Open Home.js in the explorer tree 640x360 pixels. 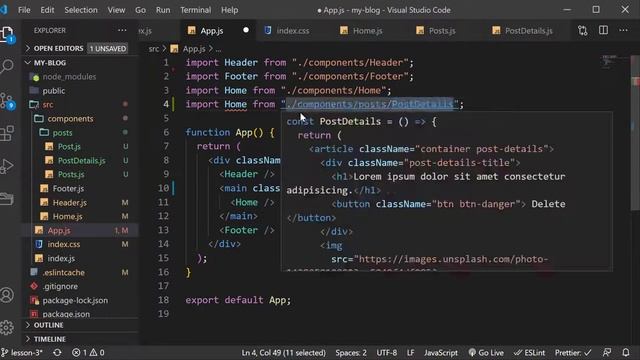67,216
